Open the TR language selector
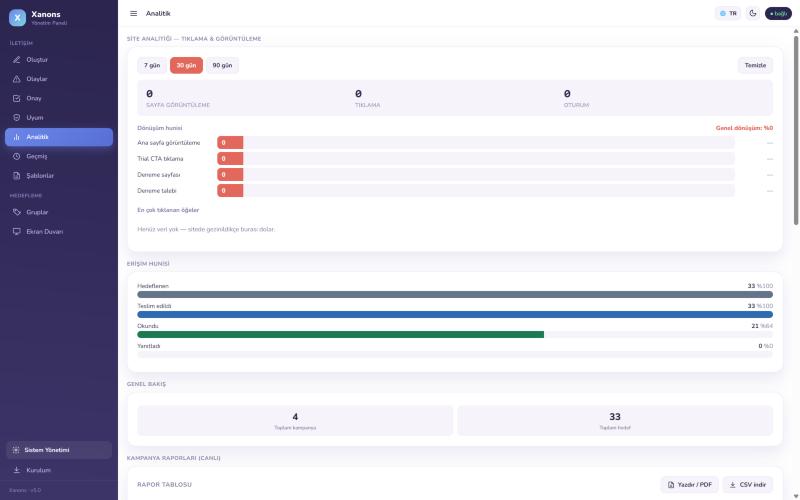Screen dimensions: 800x500 (728, 13)
